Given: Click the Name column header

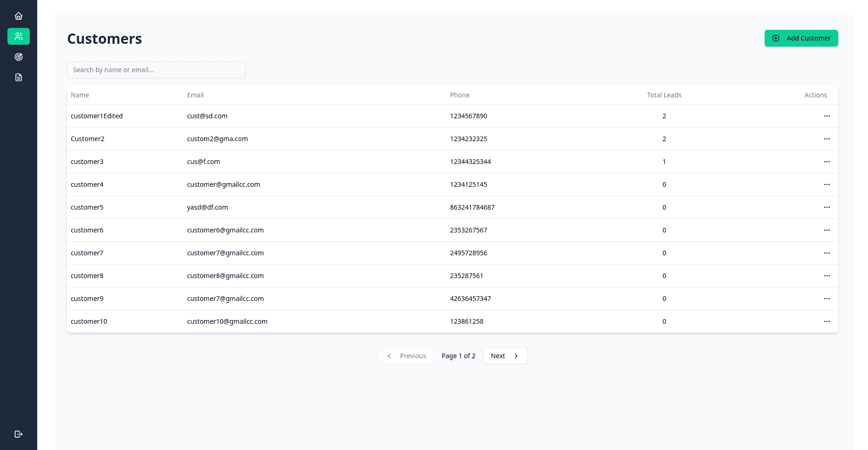Looking at the screenshot, I should (80, 95).
